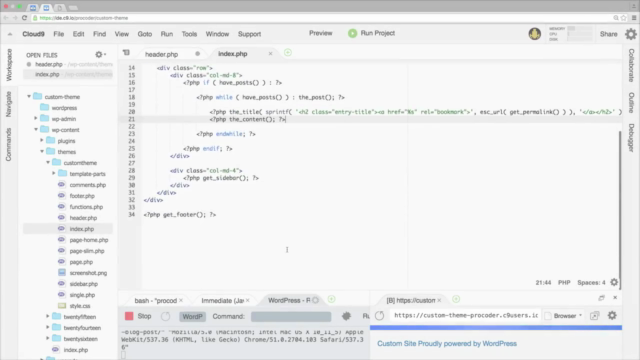Collapse the custom-theme root folder
640x360 pixels.
coord(29,97)
